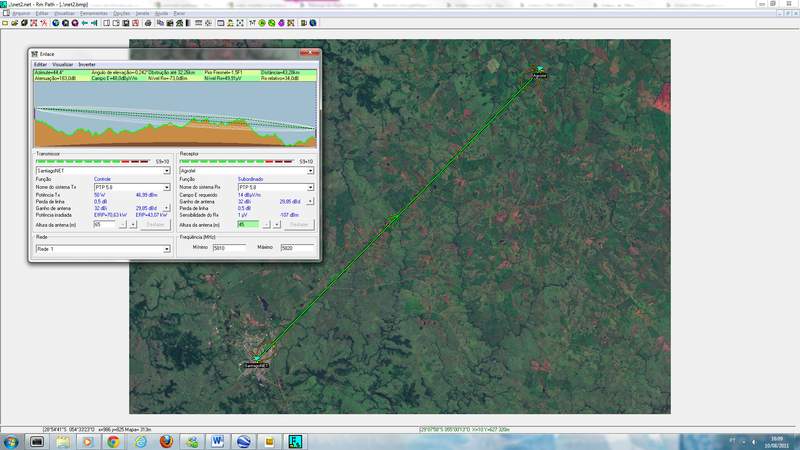The height and width of the screenshot is (450, 800).
Task: Click Inverter in the Enlace dialog
Action: (87, 65)
